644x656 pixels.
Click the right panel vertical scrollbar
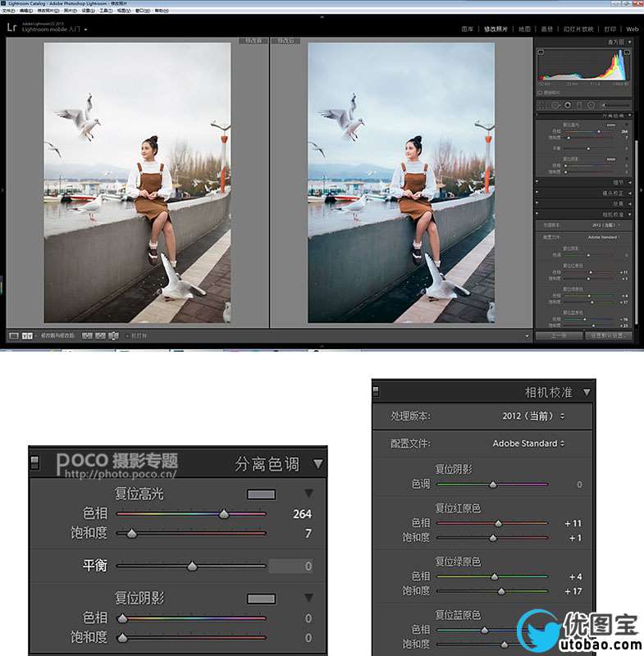pos(636,232)
